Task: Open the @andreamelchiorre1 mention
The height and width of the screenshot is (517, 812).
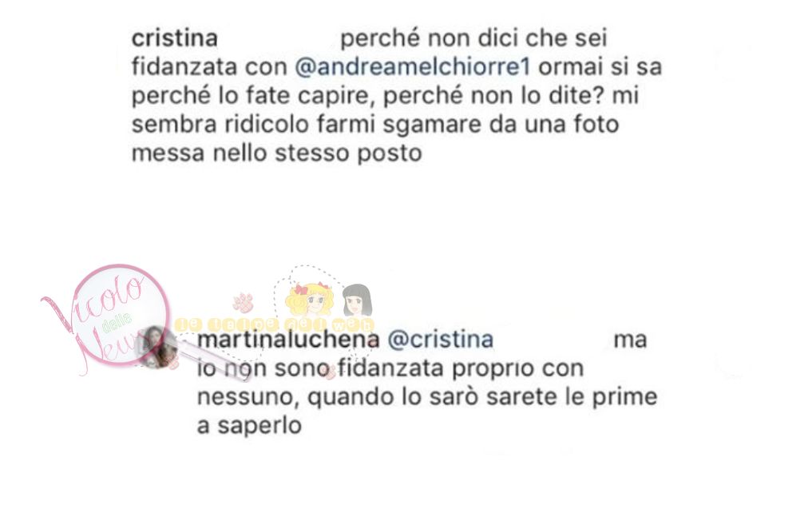Action: pos(413,67)
